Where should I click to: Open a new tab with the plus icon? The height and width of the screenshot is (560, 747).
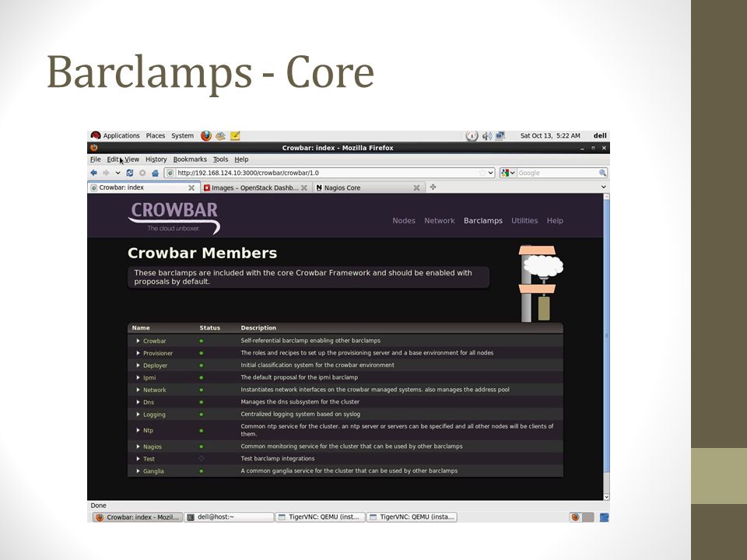tap(433, 187)
